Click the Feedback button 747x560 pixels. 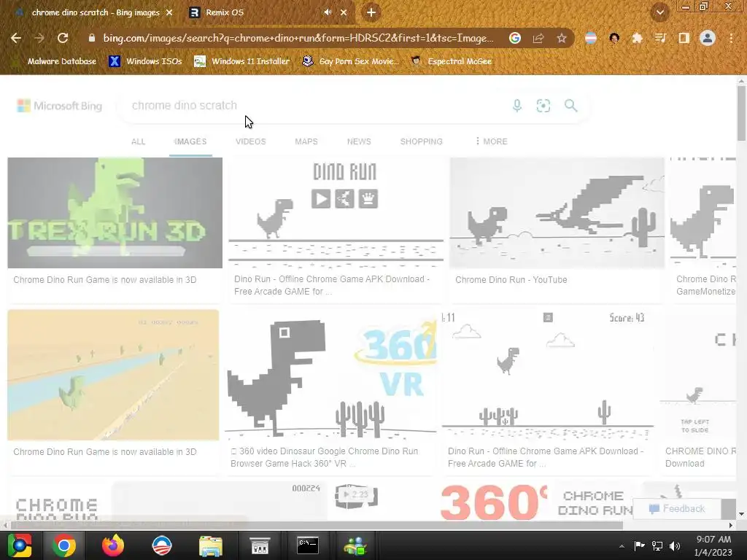[676, 508]
